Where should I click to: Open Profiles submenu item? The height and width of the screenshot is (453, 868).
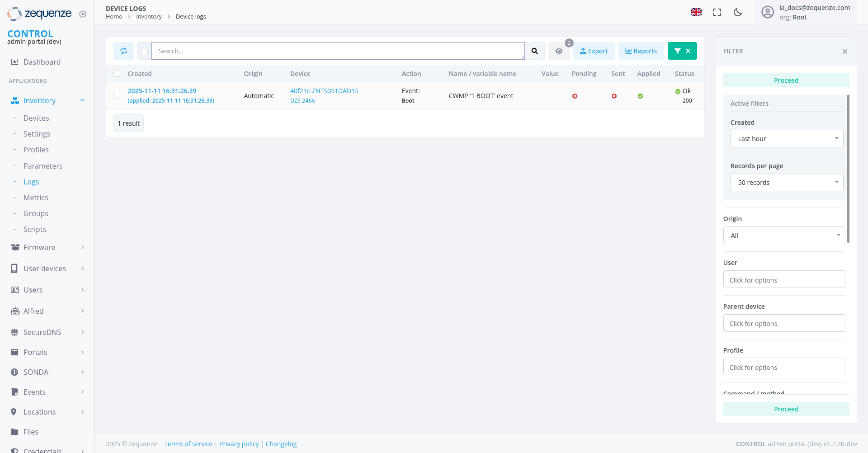36,150
